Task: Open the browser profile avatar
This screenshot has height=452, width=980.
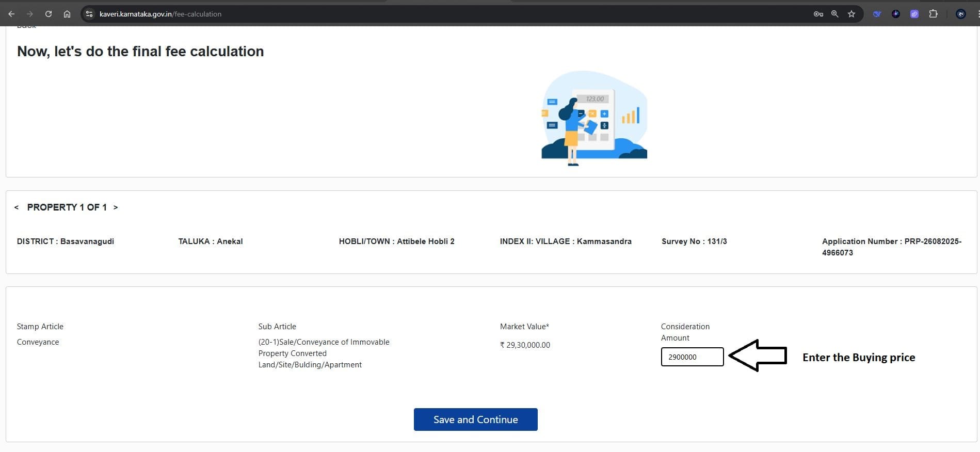Action: pos(960,14)
